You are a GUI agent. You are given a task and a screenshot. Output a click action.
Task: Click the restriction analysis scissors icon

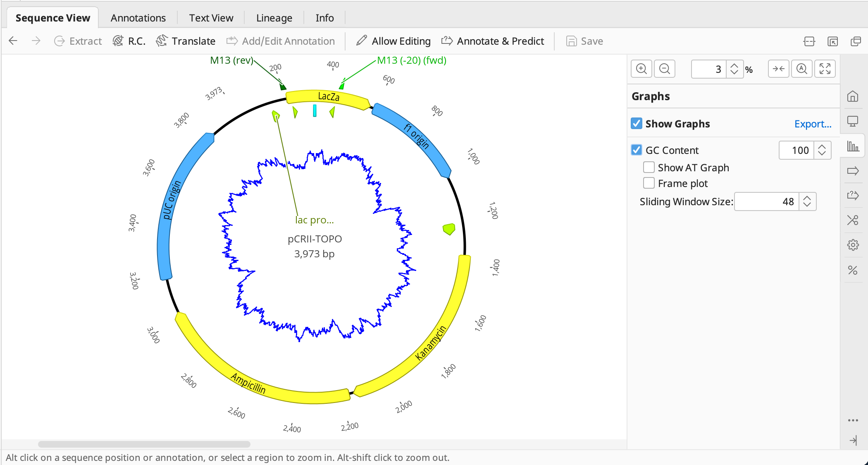pyautogui.click(x=853, y=220)
